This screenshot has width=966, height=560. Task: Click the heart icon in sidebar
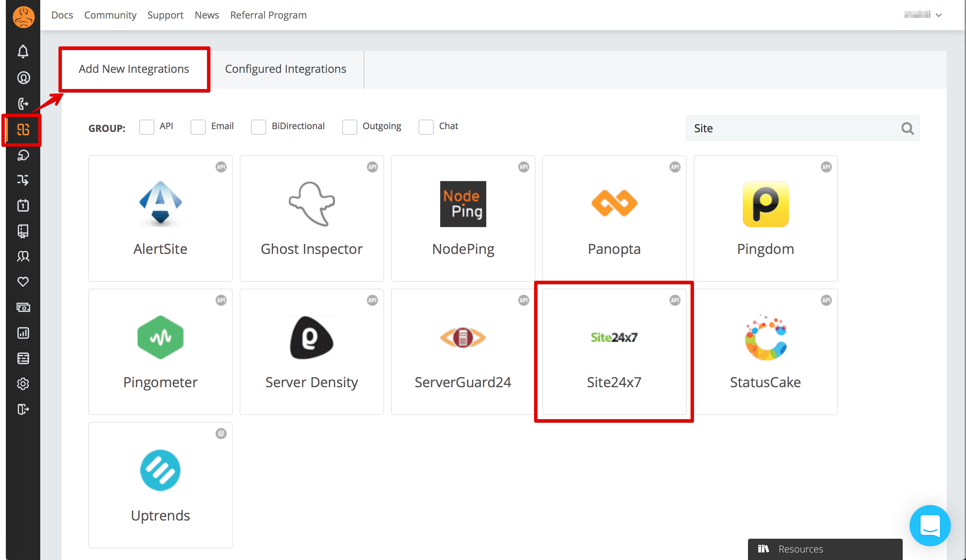[x=23, y=281]
